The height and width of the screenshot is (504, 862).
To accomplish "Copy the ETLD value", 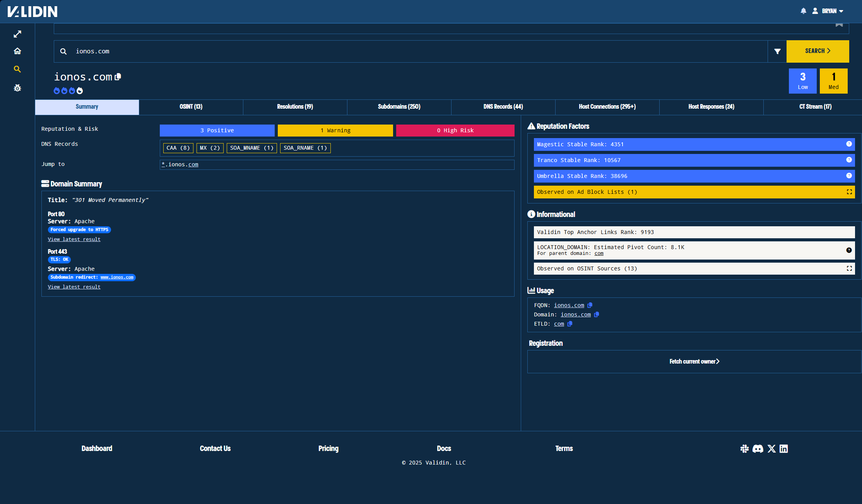I will point(570,324).
